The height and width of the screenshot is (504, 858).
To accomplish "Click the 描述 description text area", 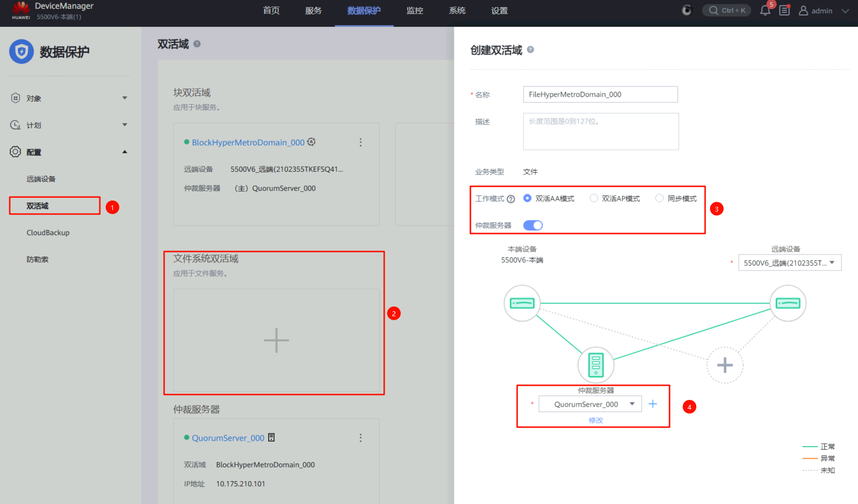I will click(600, 131).
